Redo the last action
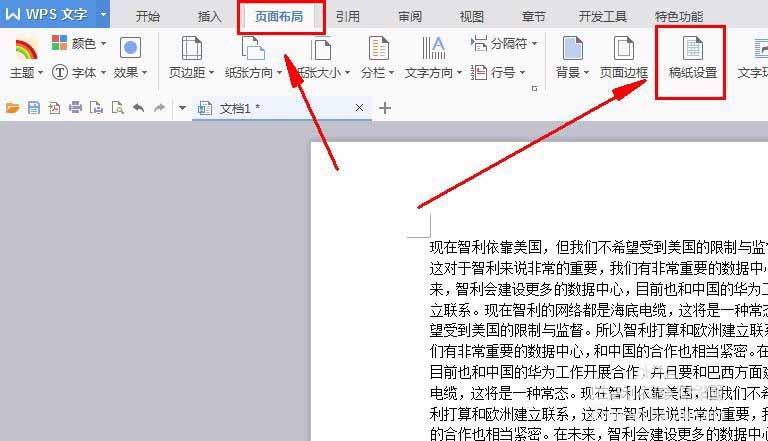Image resolution: width=768 pixels, height=441 pixels. (x=159, y=107)
